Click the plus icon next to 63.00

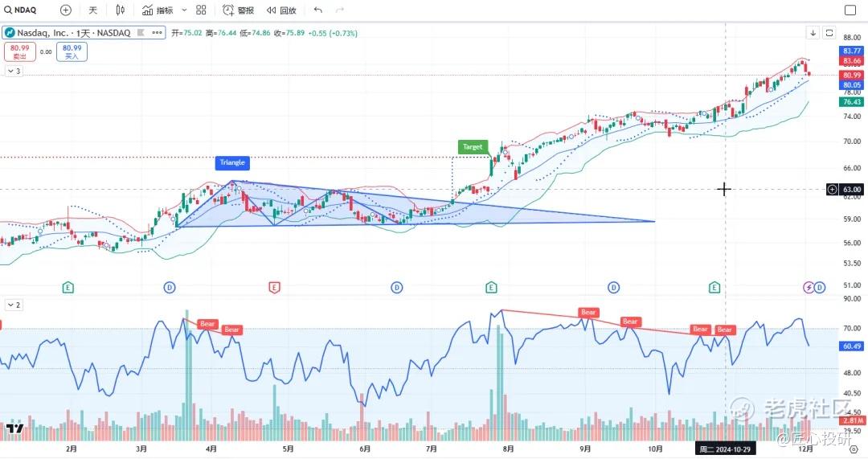point(832,190)
